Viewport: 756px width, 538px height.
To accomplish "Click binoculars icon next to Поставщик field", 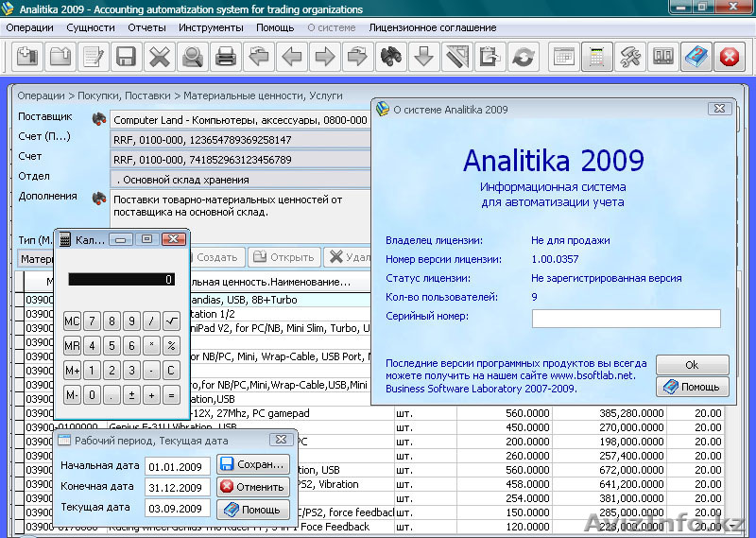I will [98, 119].
